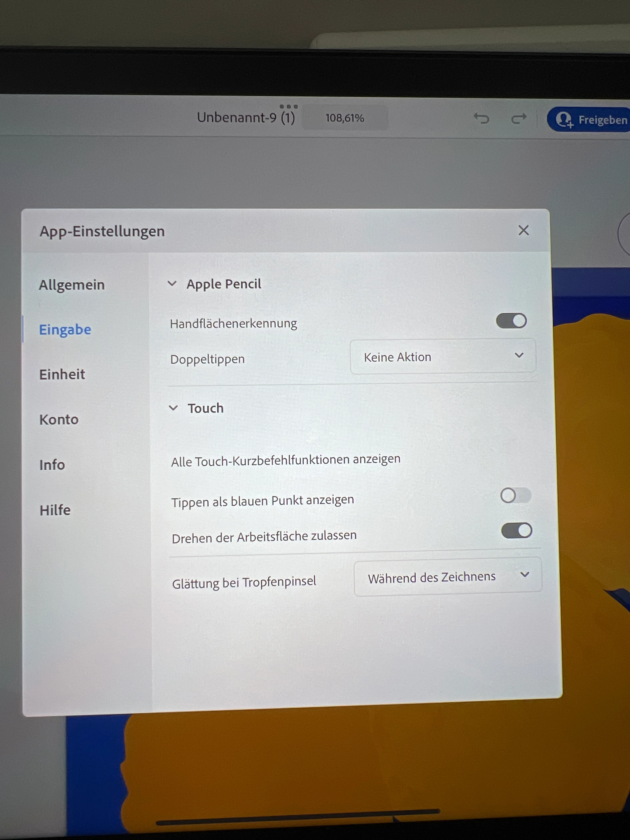The height and width of the screenshot is (840, 630).
Task: Click the document title Unbenannt-9 (1)
Action: click(246, 118)
